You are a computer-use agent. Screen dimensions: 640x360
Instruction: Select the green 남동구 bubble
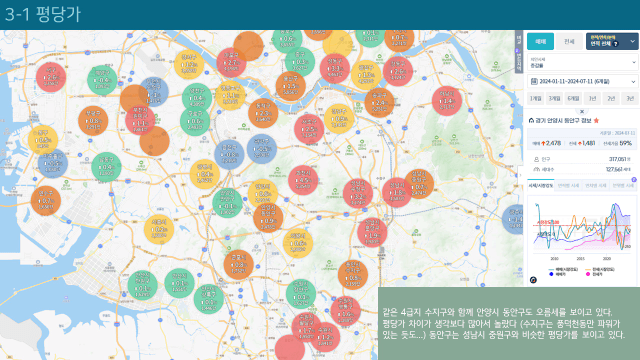[x=107, y=167]
